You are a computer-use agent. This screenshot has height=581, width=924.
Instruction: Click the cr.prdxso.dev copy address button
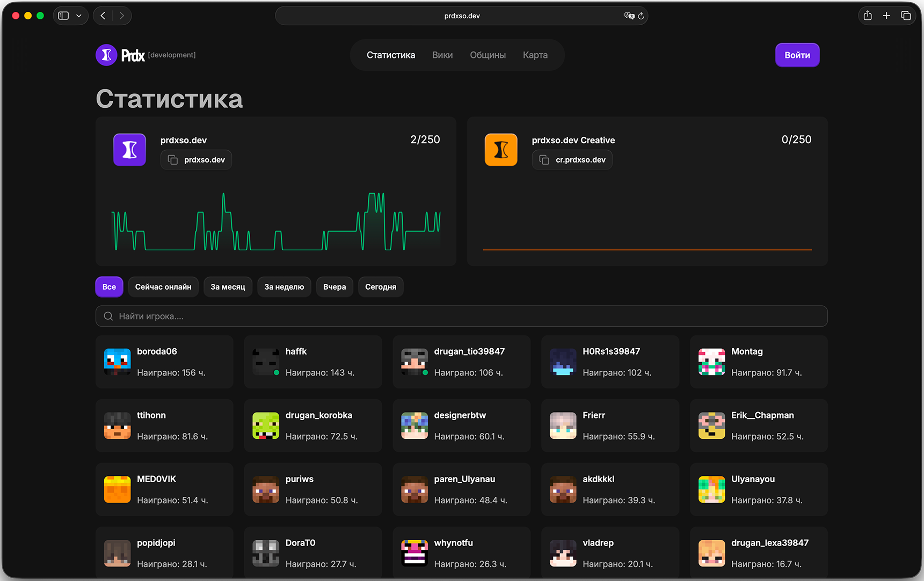tap(572, 160)
